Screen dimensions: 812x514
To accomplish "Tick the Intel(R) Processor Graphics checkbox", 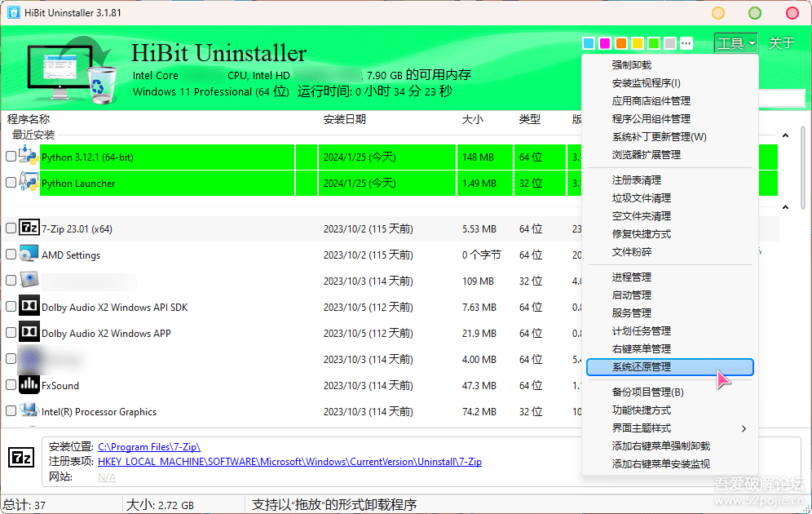I will click(11, 411).
